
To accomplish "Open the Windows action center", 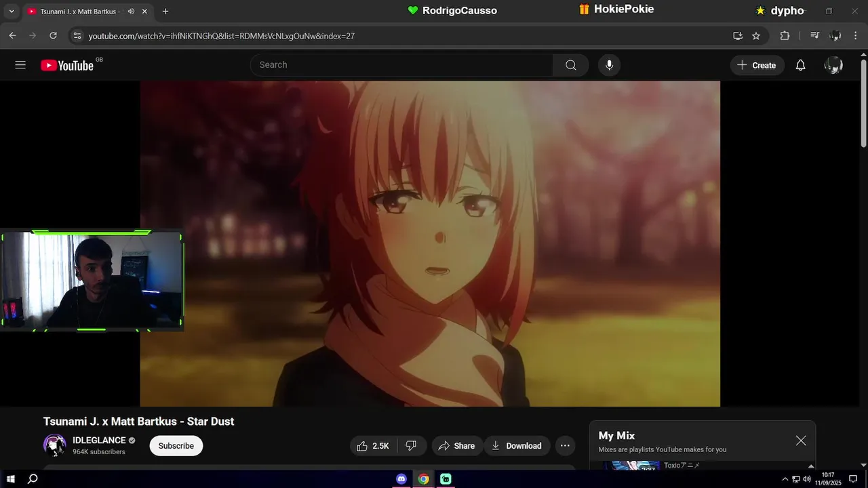I will pyautogui.click(x=853, y=479).
